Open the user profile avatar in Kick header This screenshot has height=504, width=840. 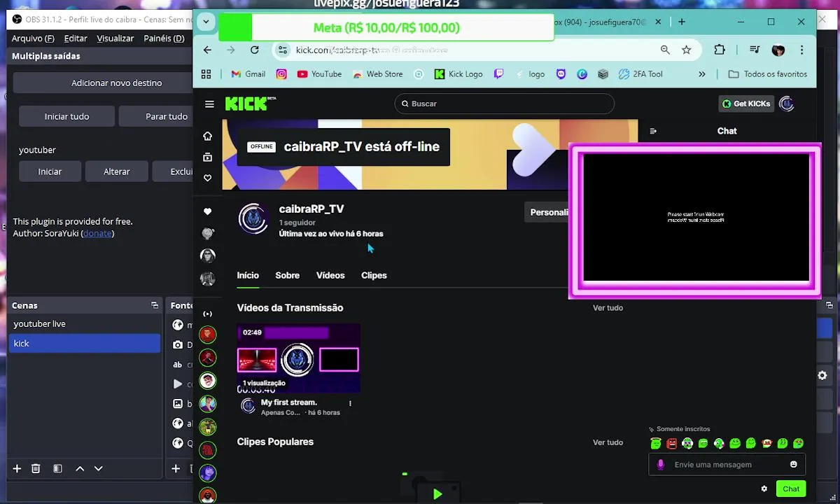(787, 104)
